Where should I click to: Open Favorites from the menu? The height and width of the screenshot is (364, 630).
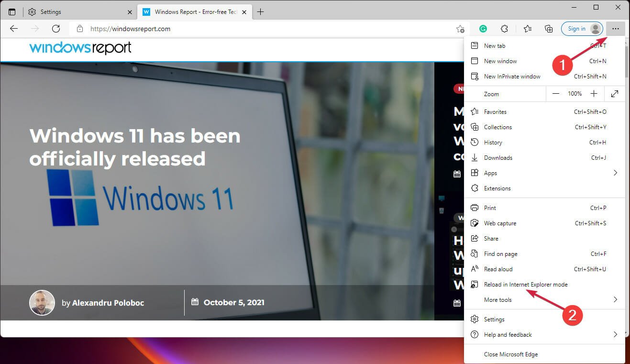point(544,112)
